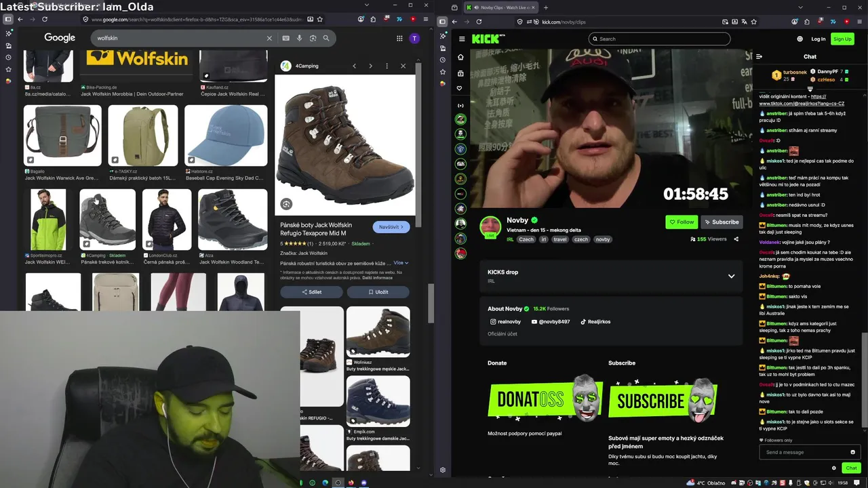Click the Navštívit button

pos(391,227)
